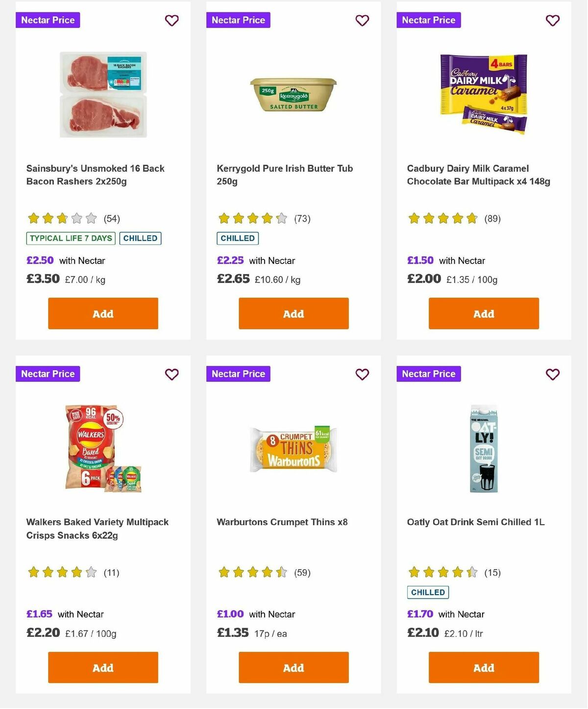The width and height of the screenshot is (588, 709).
Task: Click the heart icon on Sainsbury's bacon rashers
Action: [171, 21]
